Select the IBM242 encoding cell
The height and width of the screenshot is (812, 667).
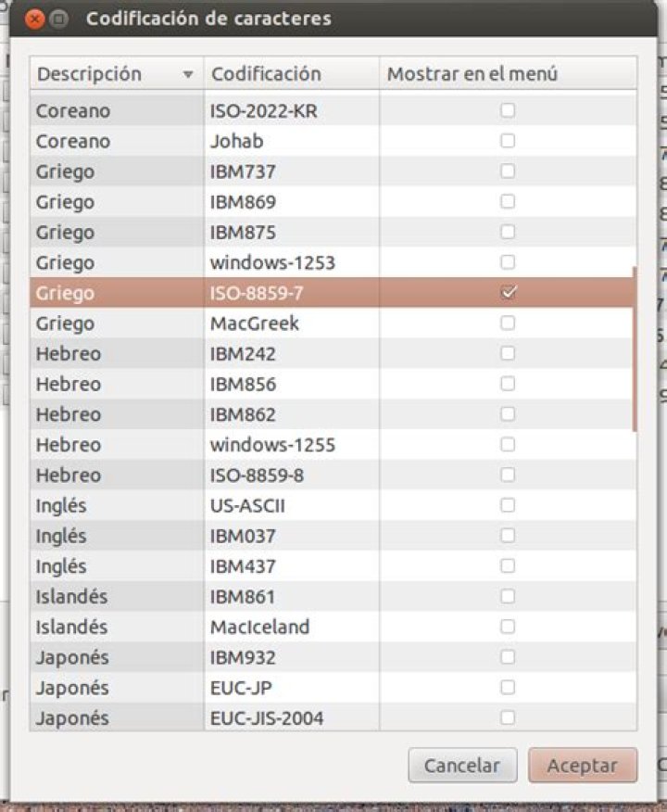click(x=292, y=353)
